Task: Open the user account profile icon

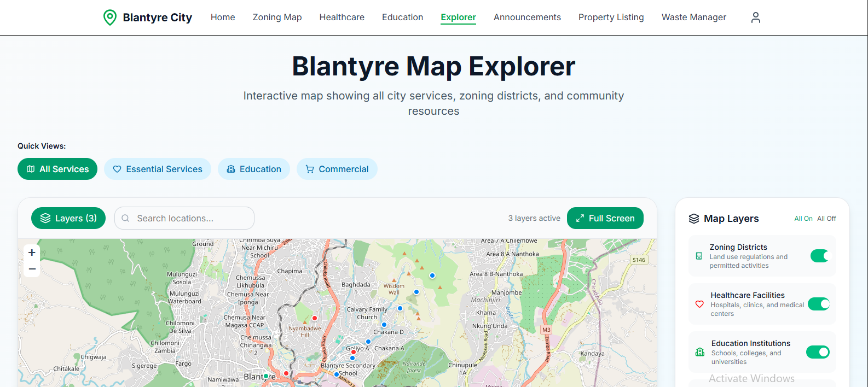Action: 756,17
